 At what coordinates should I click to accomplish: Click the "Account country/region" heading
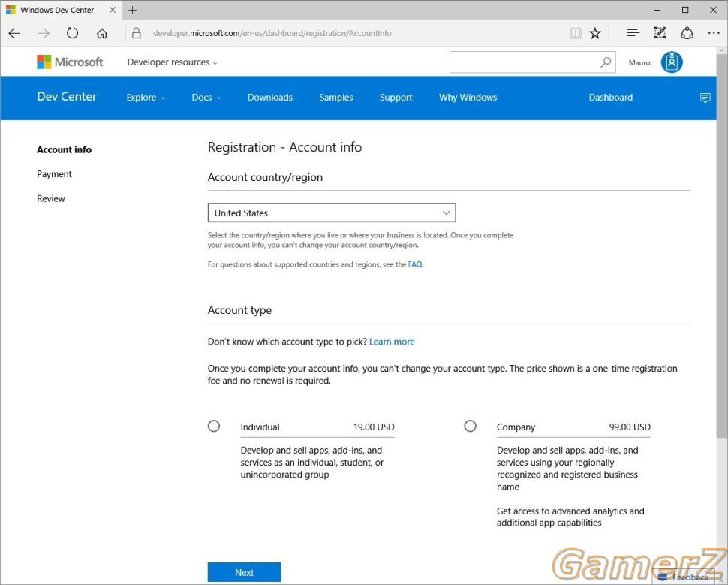pyautogui.click(x=265, y=177)
